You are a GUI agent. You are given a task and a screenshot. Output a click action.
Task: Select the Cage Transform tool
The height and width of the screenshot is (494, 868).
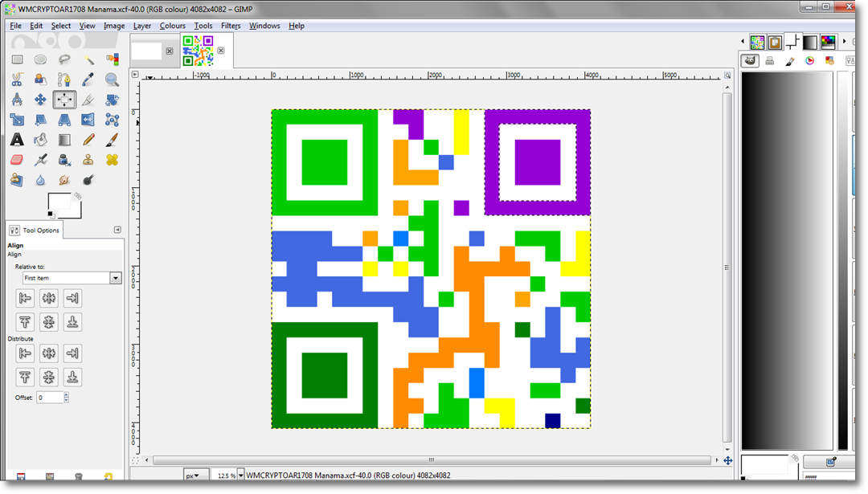112,120
